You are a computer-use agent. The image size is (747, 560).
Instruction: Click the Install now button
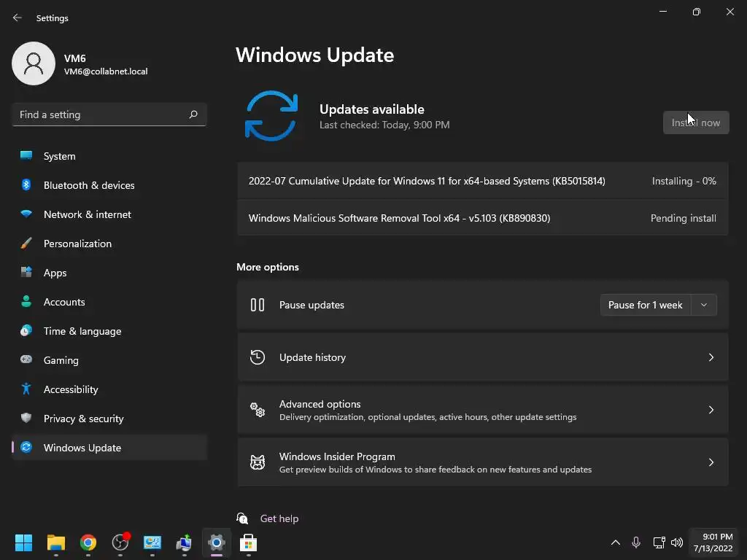coord(695,122)
